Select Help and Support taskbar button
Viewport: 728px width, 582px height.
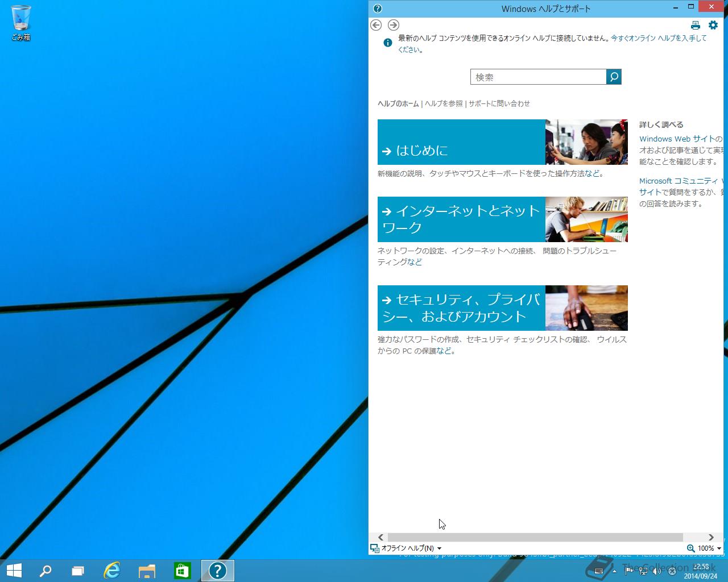tap(218, 571)
